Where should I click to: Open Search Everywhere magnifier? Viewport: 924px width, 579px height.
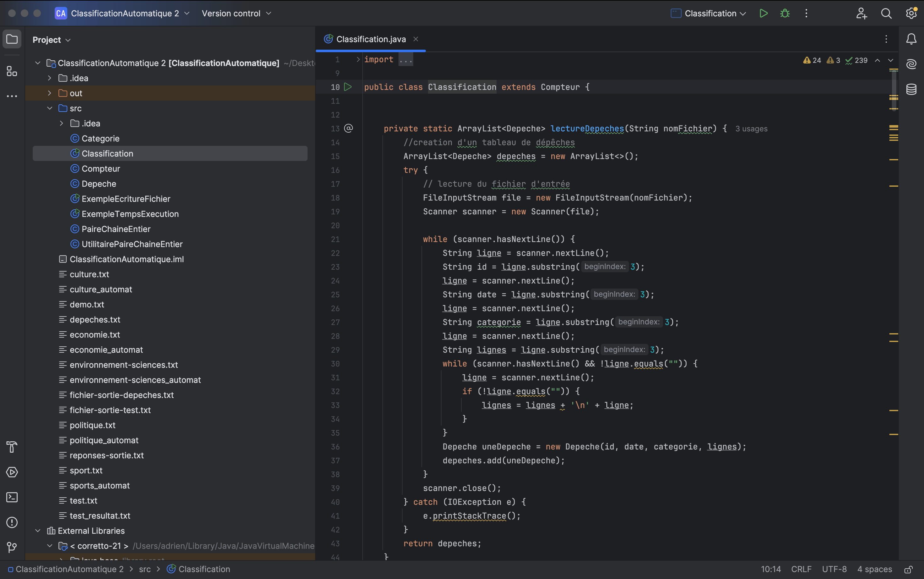886,14
